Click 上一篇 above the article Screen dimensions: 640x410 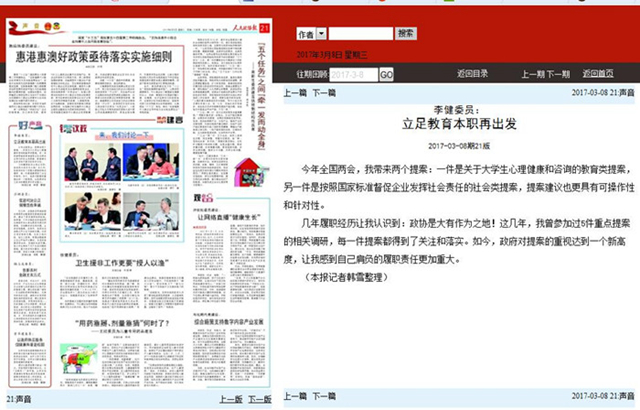296,92
